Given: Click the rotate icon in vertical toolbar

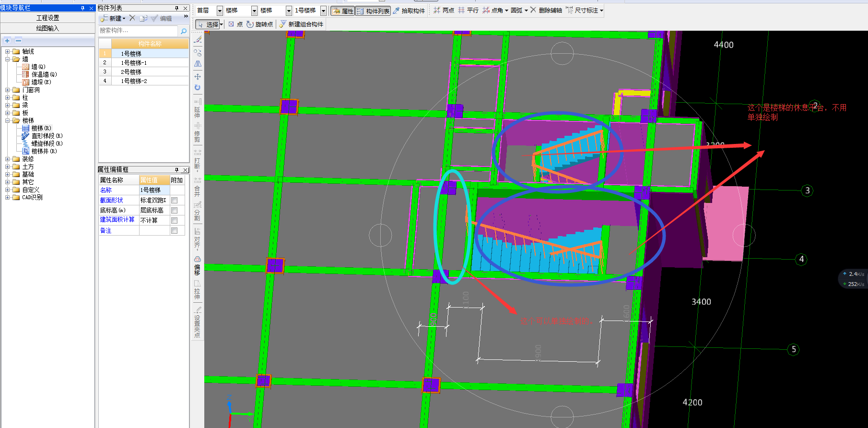Looking at the screenshot, I should coord(198,87).
